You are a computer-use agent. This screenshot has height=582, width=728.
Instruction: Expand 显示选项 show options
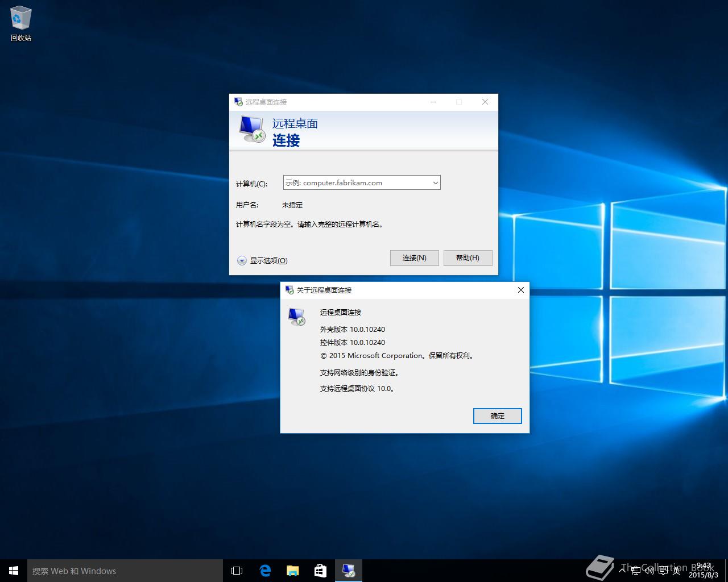click(262, 260)
